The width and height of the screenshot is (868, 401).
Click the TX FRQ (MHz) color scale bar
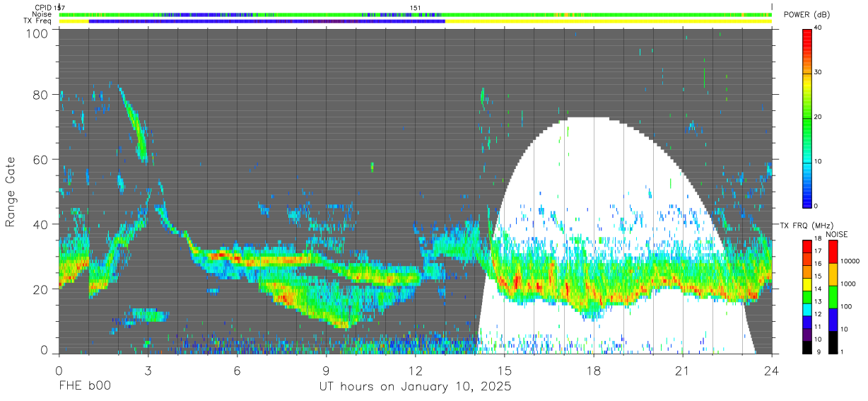point(808,296)
